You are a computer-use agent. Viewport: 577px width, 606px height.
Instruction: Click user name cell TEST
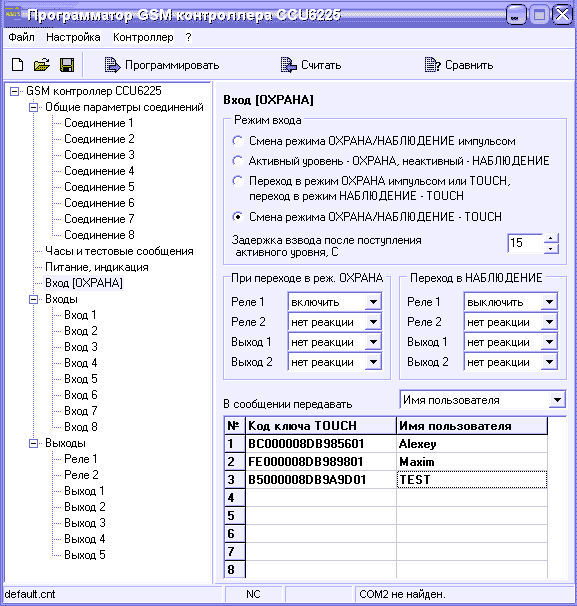472,480
